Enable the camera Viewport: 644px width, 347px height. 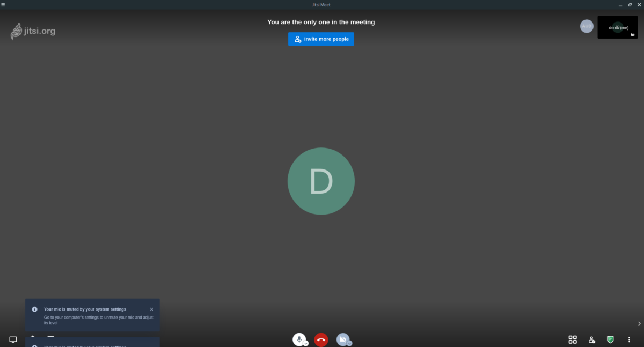pyautogui.click(x=342, y=339)
